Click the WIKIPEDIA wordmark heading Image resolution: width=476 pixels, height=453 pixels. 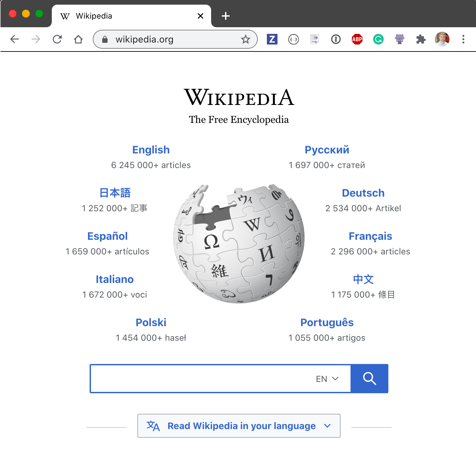pos(239,97)
